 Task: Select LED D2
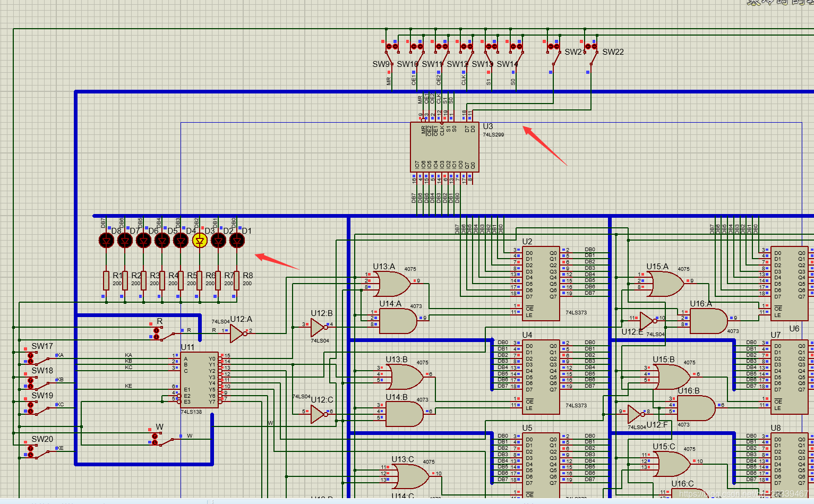(218, 241)
